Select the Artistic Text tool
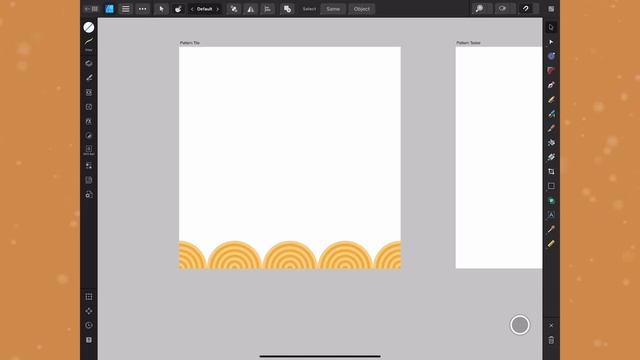Viewport: 640px width, 360px height. click(x=551, y=215)
